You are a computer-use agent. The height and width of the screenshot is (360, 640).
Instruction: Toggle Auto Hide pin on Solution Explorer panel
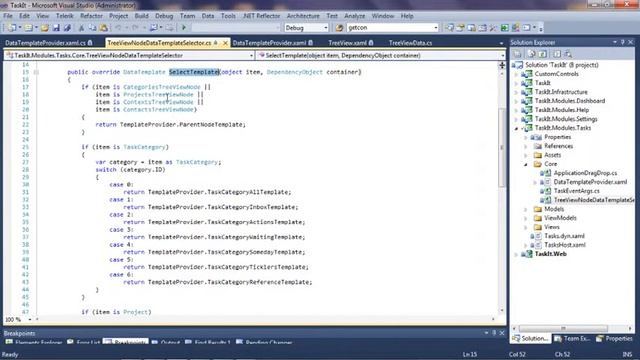point(623,42)
